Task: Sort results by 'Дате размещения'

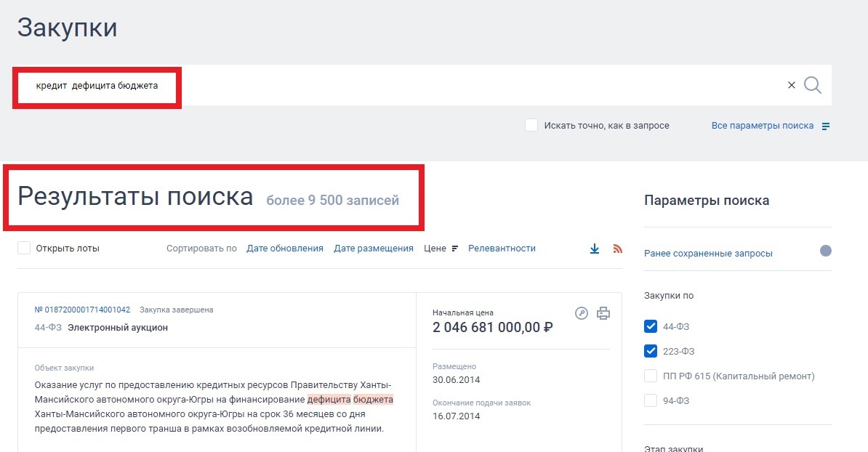Action: tap(374, 249)
